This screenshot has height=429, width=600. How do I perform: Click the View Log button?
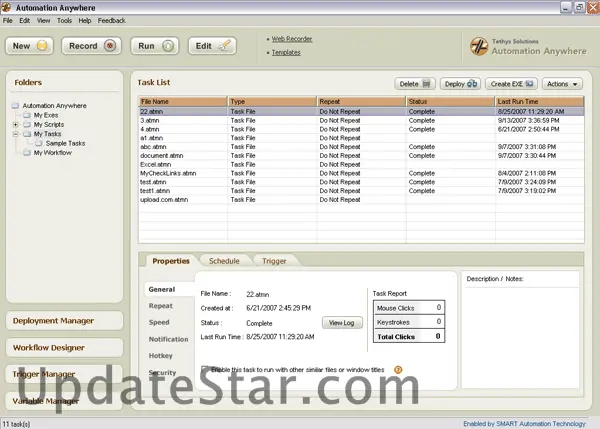[x=342, y=323]
